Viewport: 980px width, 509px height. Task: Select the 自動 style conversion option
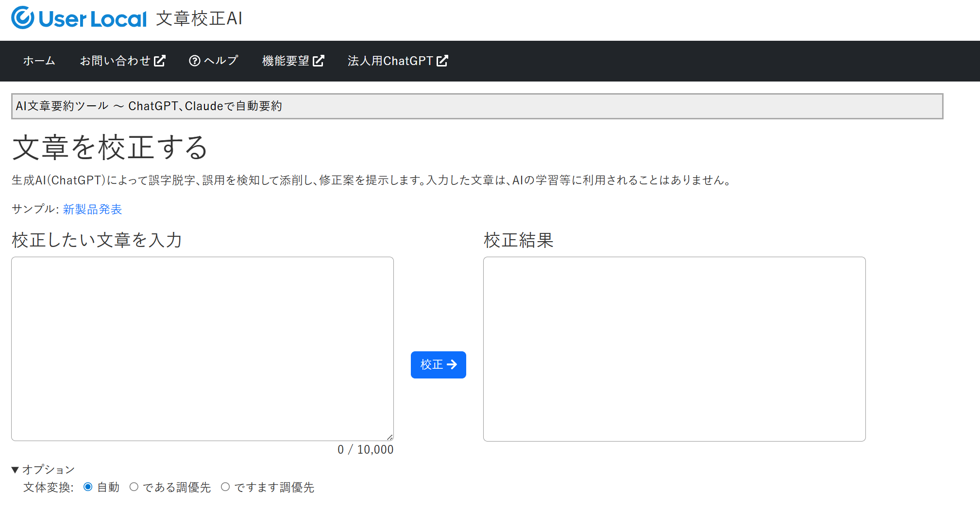coord(88,487)
